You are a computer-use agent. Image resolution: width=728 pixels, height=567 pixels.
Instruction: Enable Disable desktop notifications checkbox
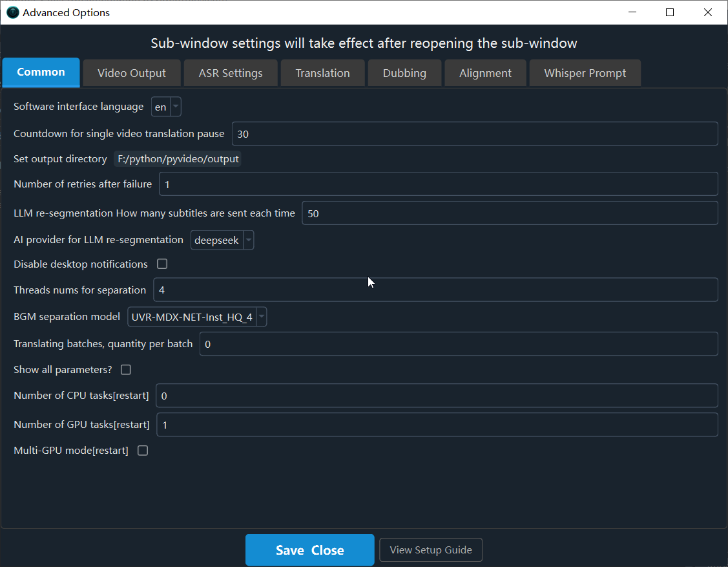click(162, 264)
